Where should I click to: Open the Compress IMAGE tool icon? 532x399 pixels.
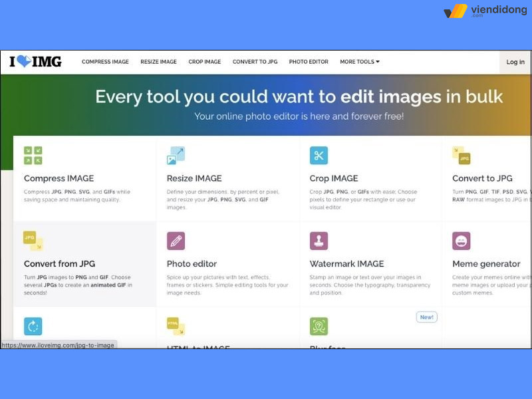[x=33, y=156]
